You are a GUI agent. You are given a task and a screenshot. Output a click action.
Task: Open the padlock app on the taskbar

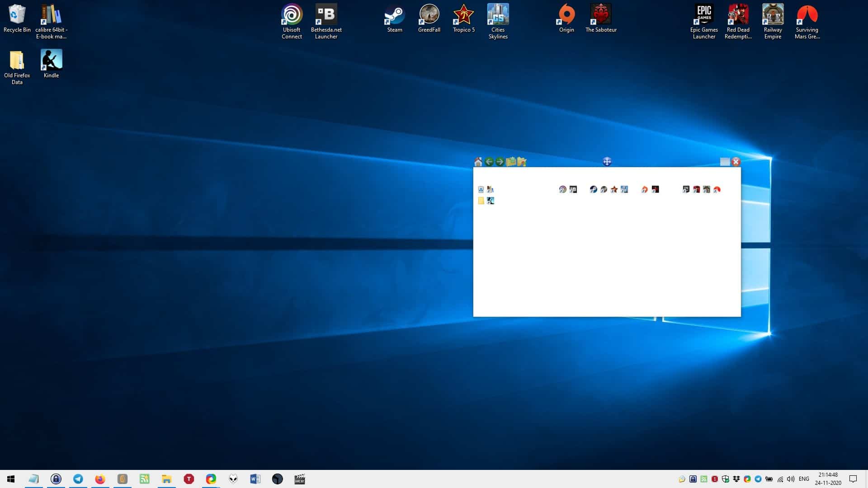coord(56,479)
